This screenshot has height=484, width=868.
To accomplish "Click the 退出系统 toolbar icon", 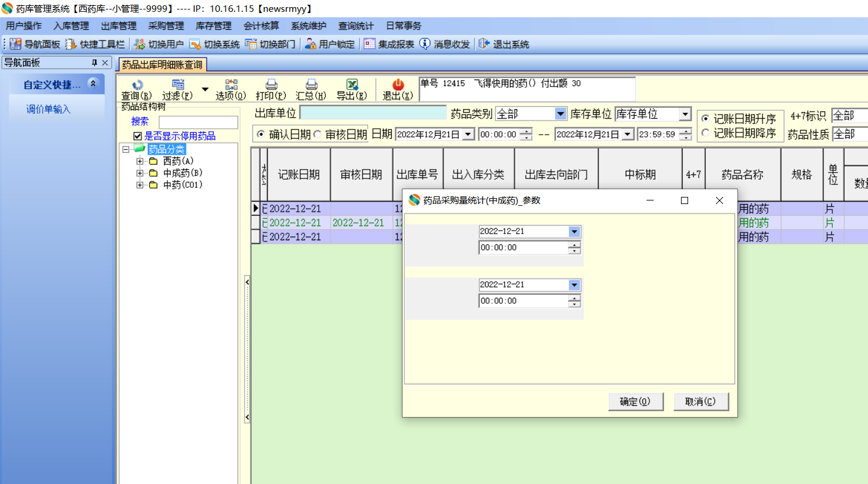I will pos(503,44).
